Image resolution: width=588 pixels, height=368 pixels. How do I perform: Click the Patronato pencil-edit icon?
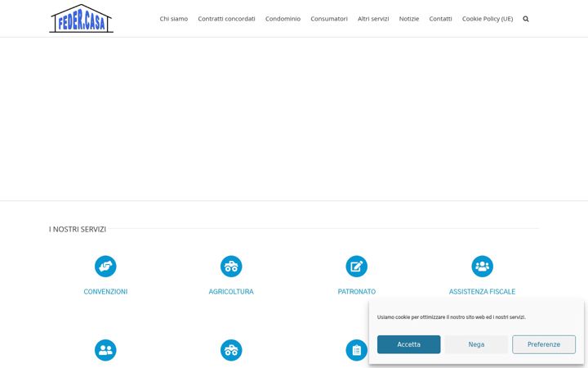point(357,267)
